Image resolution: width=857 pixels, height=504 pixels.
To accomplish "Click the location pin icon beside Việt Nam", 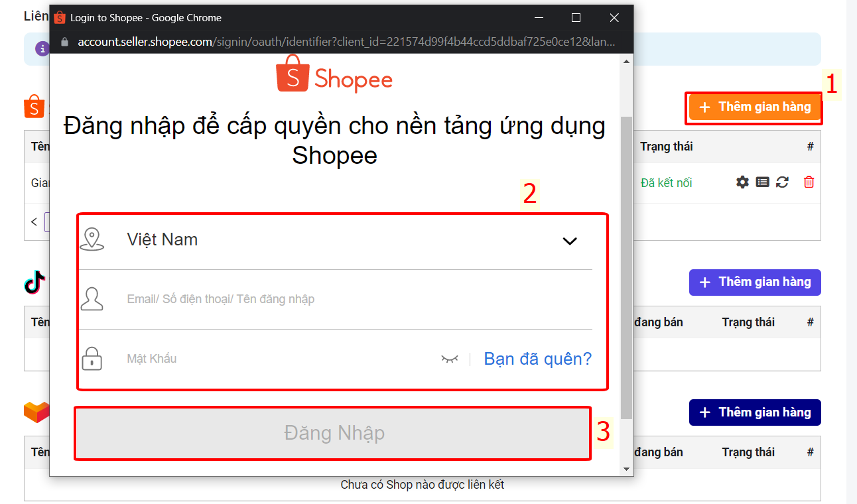I will (92, 239).
